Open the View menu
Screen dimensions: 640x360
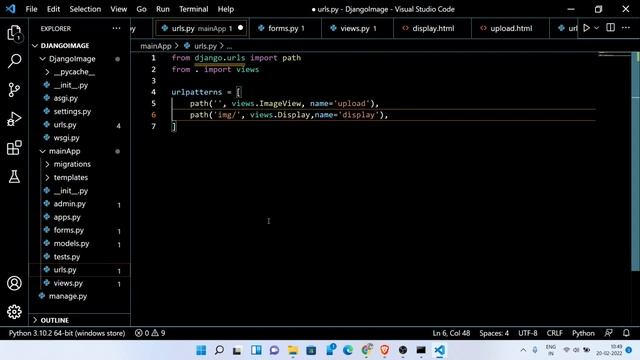coord(118,9)
